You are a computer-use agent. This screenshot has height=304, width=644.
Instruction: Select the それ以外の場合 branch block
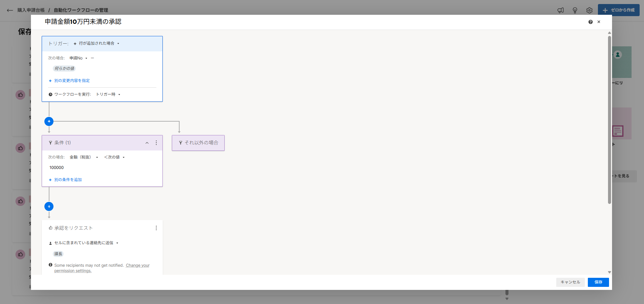click(198, 143)
